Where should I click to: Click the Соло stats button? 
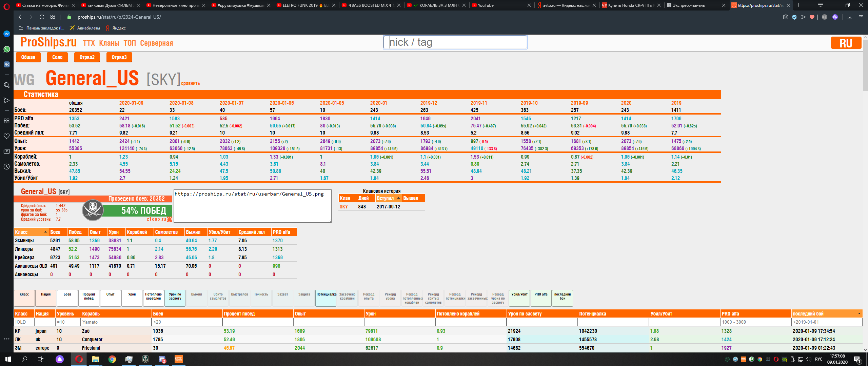tap(57, 57)
